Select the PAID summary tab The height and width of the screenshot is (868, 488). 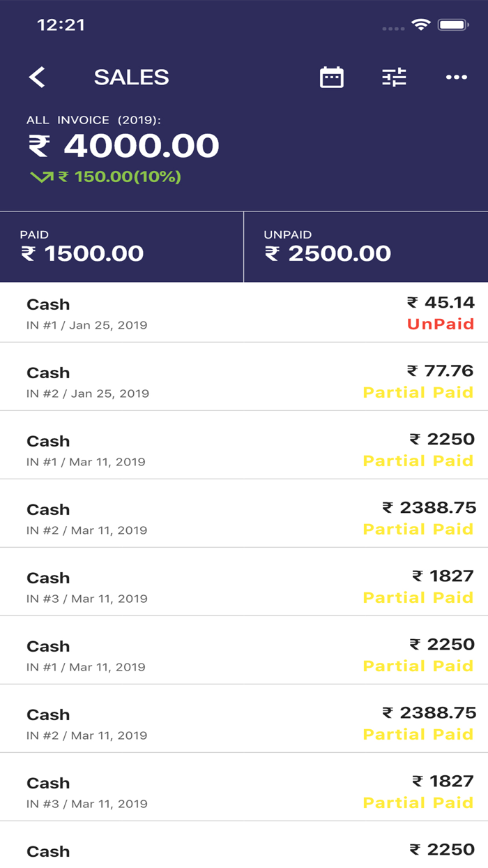tap(122, 246)
